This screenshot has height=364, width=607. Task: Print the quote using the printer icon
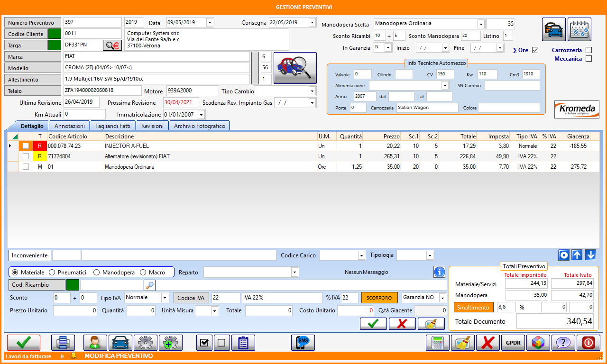63,342
